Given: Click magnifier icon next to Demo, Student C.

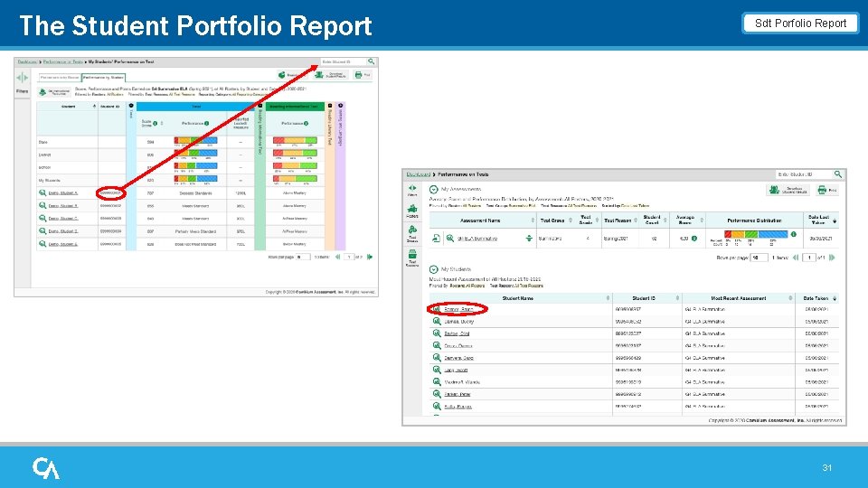Looking at the screenshot, I should (x=42, y=219).
